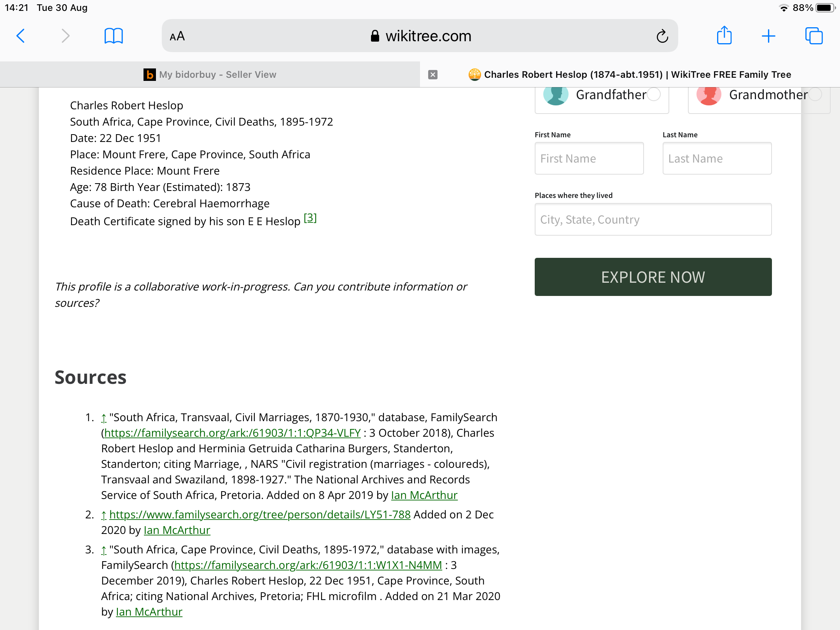Close the current tab with X
This screenshot has height=630, width=840.
(x=433, y=75)
